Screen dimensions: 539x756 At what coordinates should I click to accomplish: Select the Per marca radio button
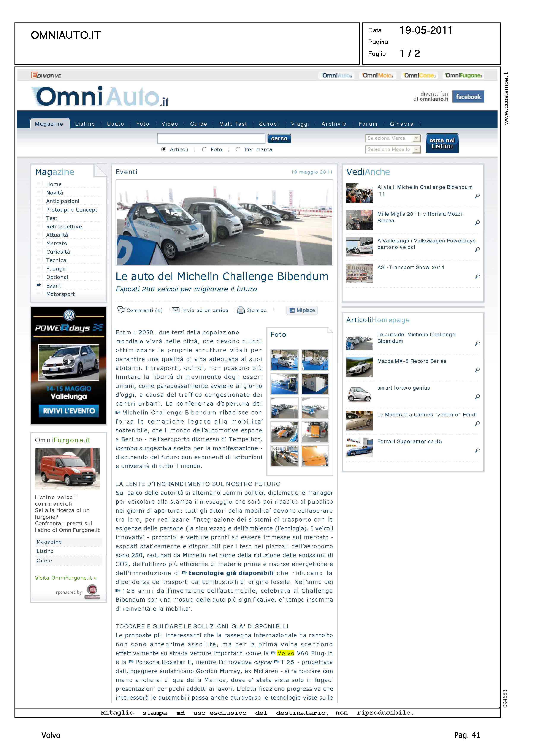coord(238,149)
